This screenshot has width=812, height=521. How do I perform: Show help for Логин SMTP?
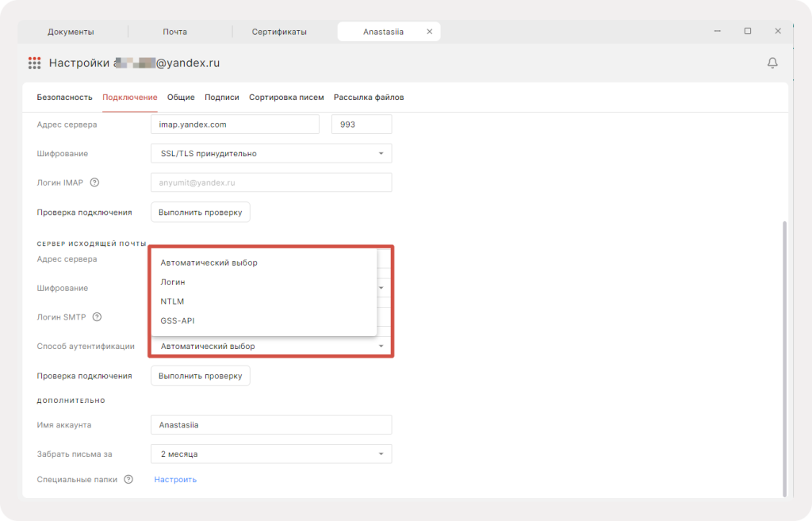click(97, 317)
